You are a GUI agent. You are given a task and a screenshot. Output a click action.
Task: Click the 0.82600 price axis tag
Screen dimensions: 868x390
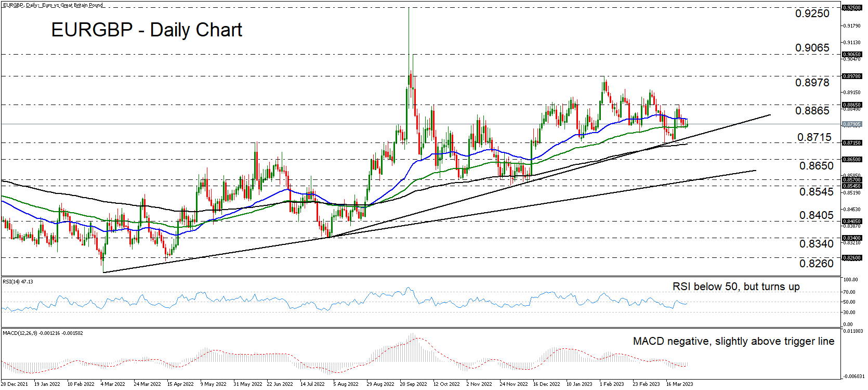click(x=852, y=257)
